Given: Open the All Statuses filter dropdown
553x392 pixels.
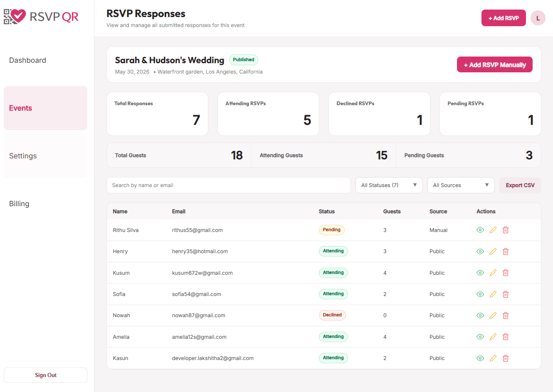Looking at the screenshot, I should (389, 185).
